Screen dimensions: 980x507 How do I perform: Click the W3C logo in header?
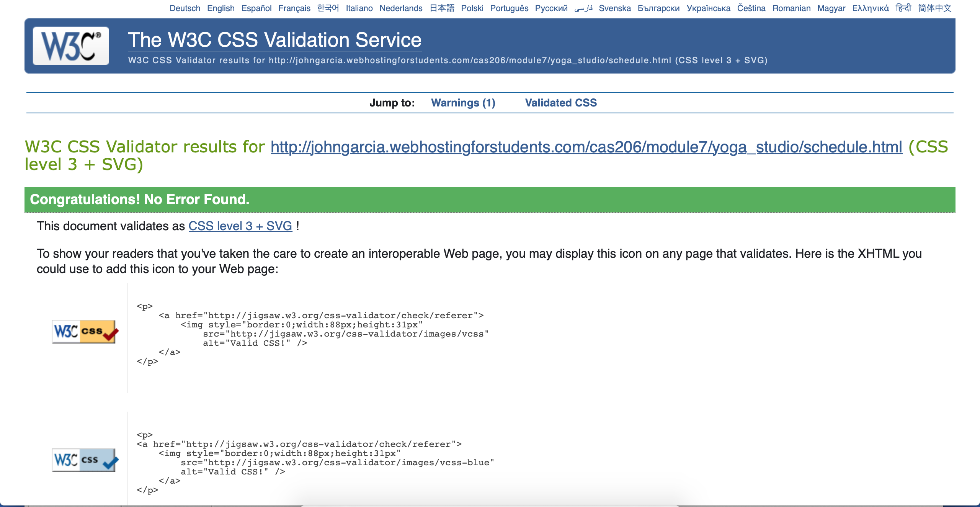(71, 46)
